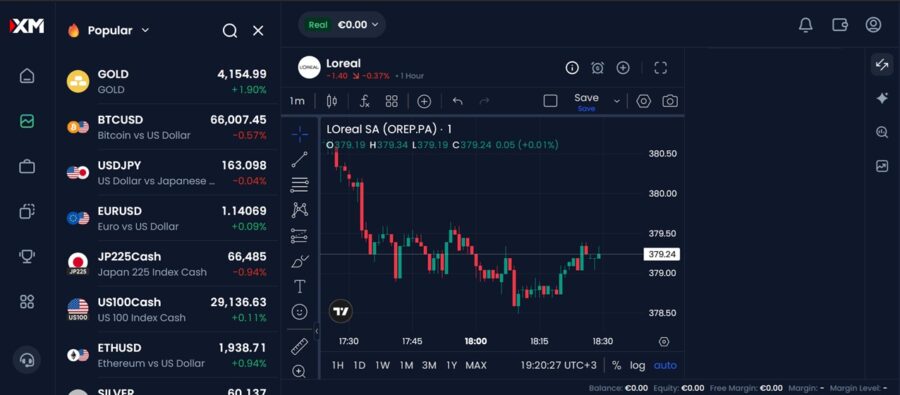Open the 1m timeframe selector

(x=297, y=101)
